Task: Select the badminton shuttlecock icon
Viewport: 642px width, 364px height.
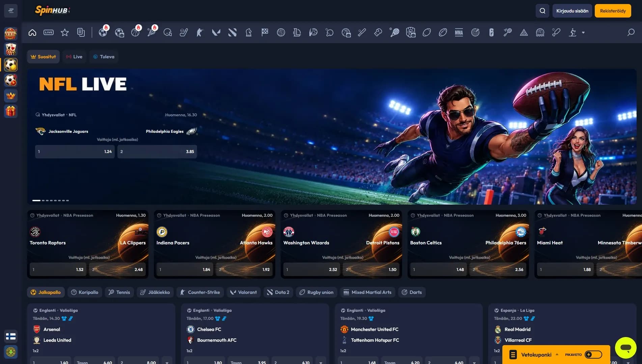Action: tap(508, 33)
